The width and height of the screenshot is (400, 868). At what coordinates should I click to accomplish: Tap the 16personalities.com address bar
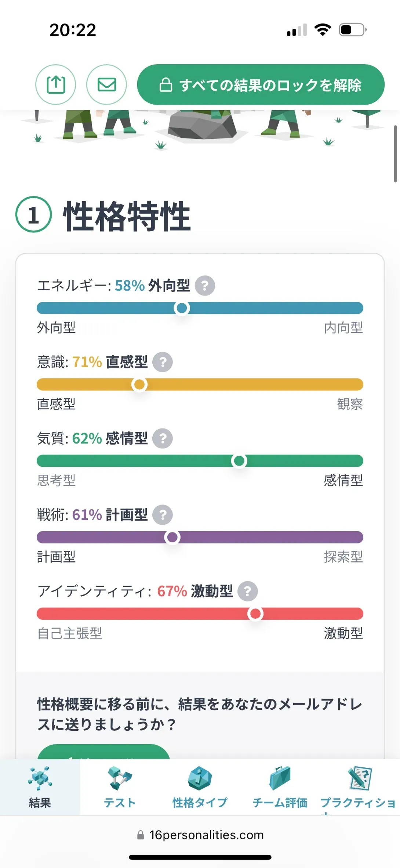point(200,835)
